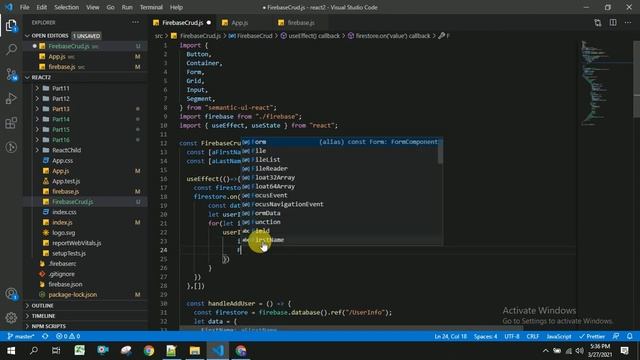Image resolution: width=640 pixels, height=360 pixels.
Task: Open the Windows Start menu
Action: 11,351
